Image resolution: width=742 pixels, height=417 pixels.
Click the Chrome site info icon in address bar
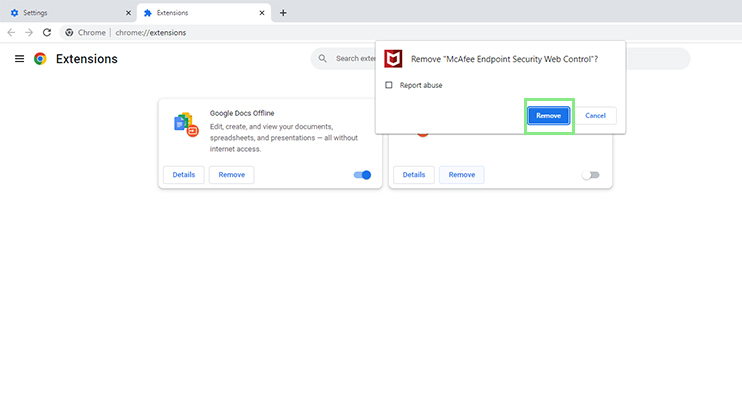point(70,32)
